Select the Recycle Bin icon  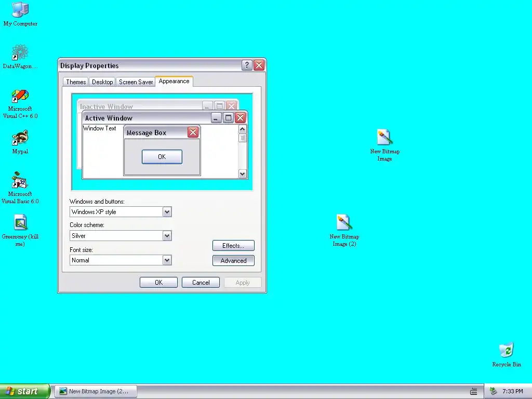[506, 354]
